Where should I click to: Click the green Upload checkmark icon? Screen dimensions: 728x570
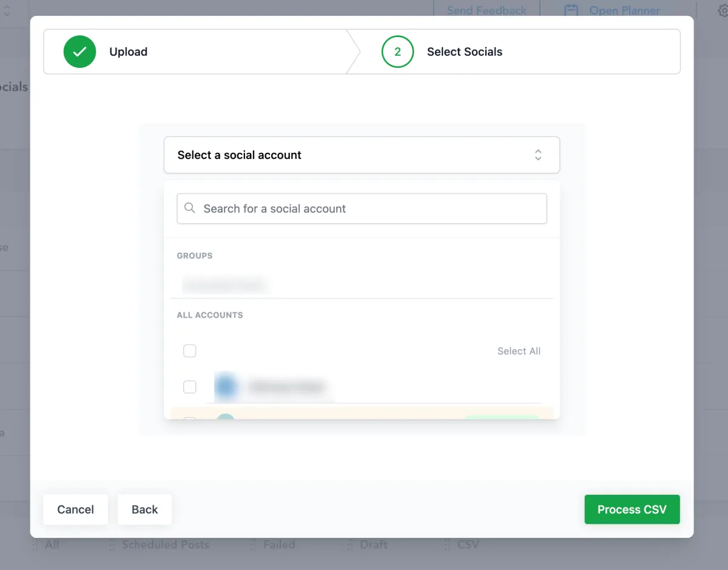[79, 52]
